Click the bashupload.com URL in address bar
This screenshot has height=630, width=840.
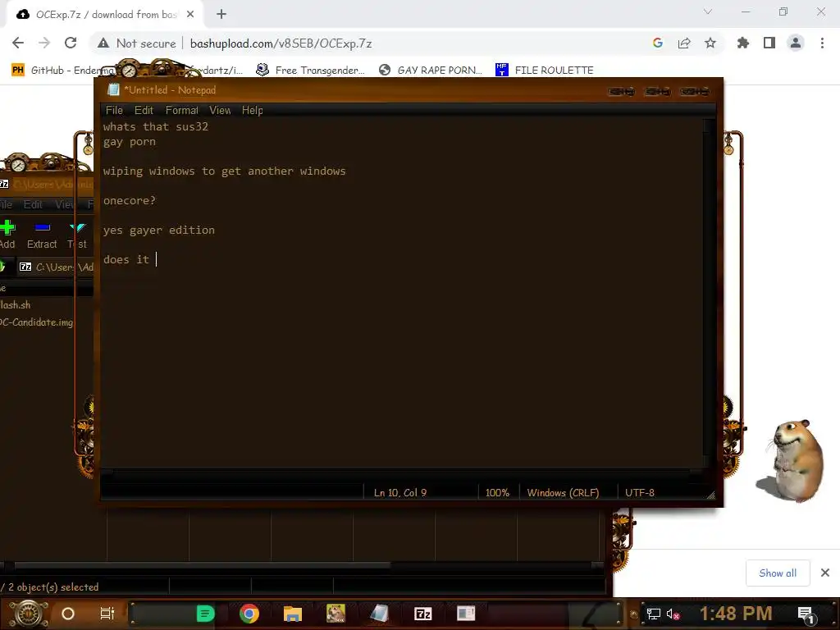coord(281,43)
